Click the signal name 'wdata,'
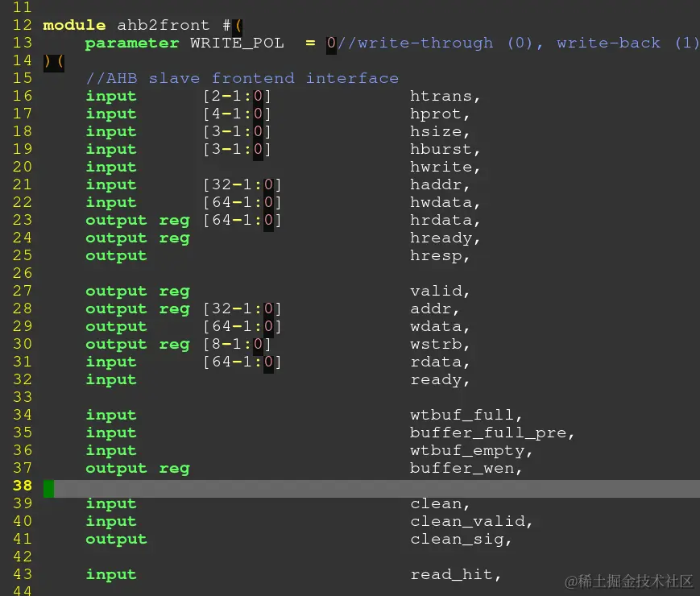 tap(440, 326)
